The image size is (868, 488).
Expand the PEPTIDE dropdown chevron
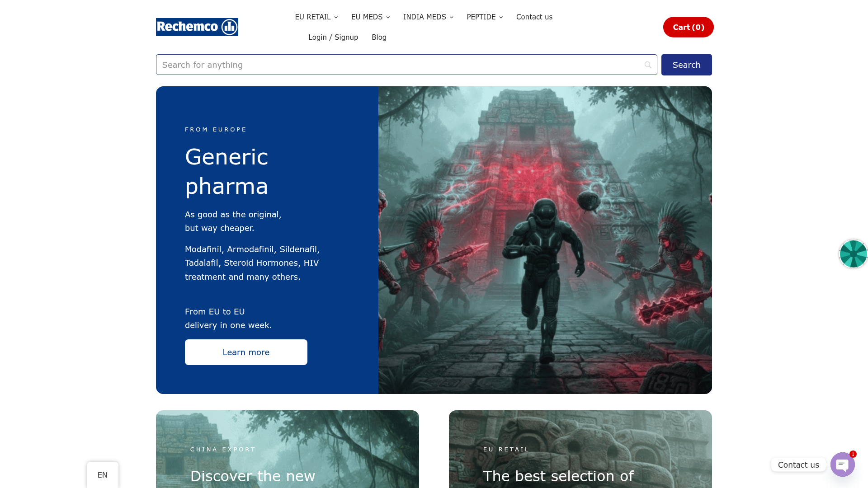point(501,18)
